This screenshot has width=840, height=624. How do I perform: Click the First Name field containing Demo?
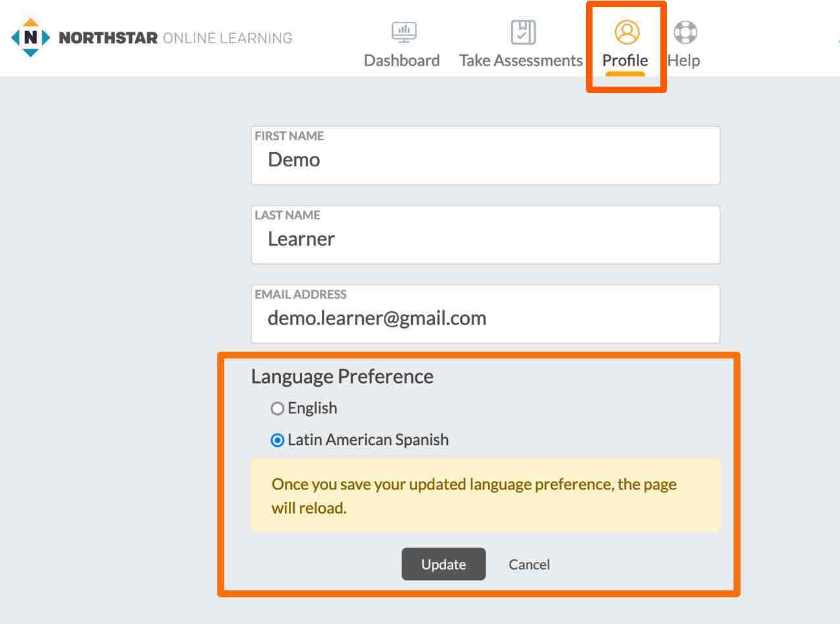click(x=486, y=155)
